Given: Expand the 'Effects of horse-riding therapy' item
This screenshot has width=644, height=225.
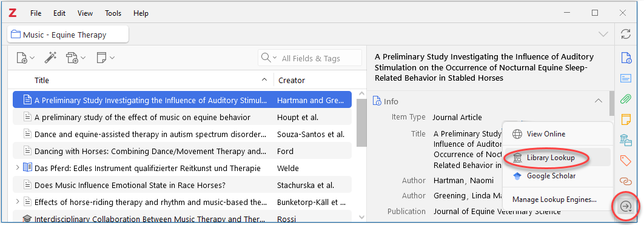Looking at the screenshot, I should click(17, 201).
